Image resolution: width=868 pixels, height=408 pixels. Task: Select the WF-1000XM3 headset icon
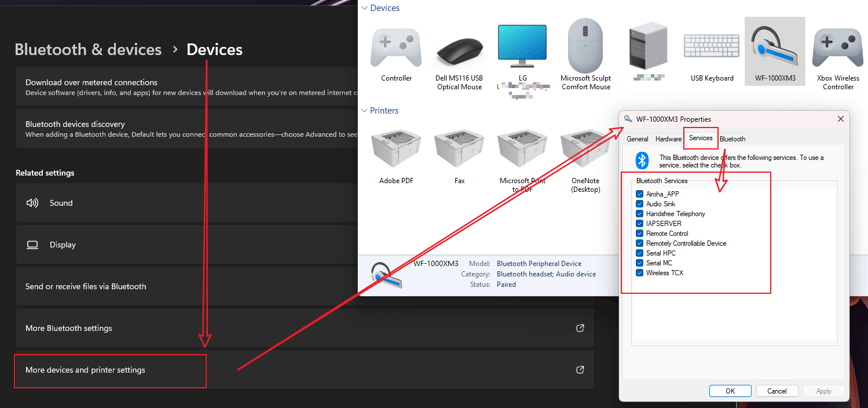pyautogui.click(x=775, y=48)
